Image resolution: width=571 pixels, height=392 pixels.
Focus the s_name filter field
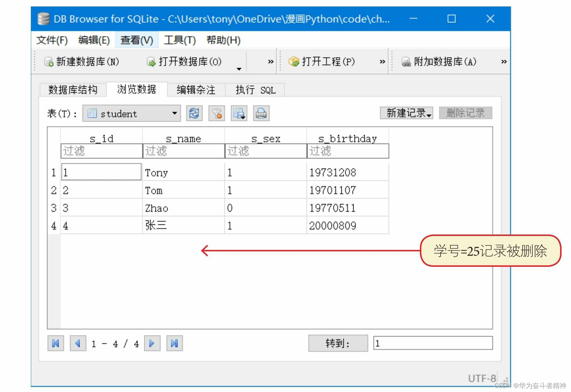pos(184,151)
